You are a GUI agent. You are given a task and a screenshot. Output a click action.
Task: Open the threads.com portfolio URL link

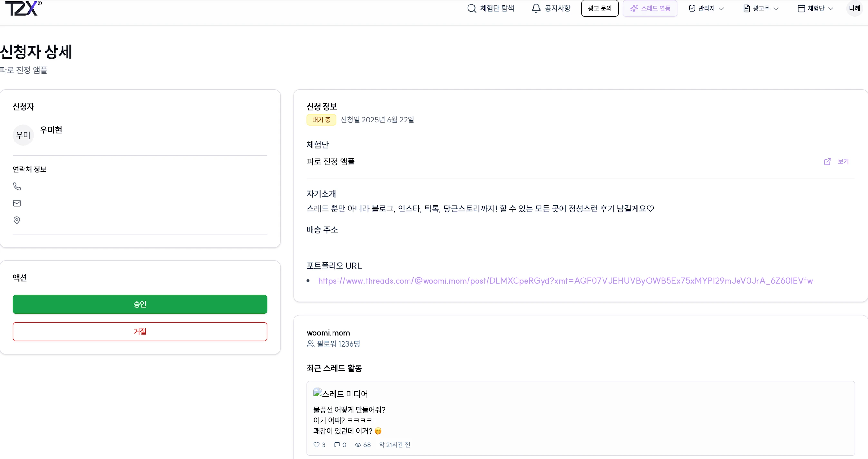click(565, 280)
